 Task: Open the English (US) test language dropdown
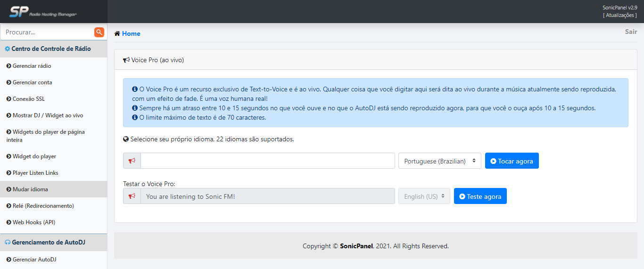(424, 196)
